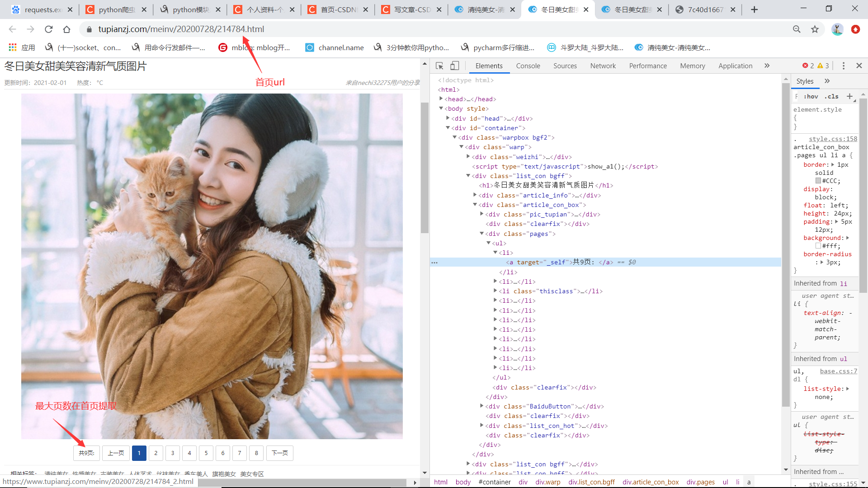Image resolution: width=868 pixels, height=488 pixels.
Task: Click the apps grid icon on the bookmarks bar
Action: [x=12, y=47]
